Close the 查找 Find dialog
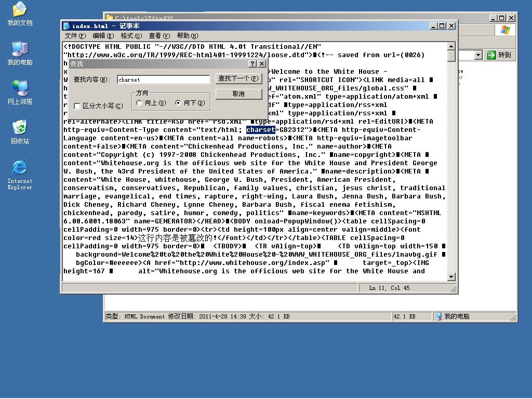The height and width of the screenshot is (399, 532). 262,63
